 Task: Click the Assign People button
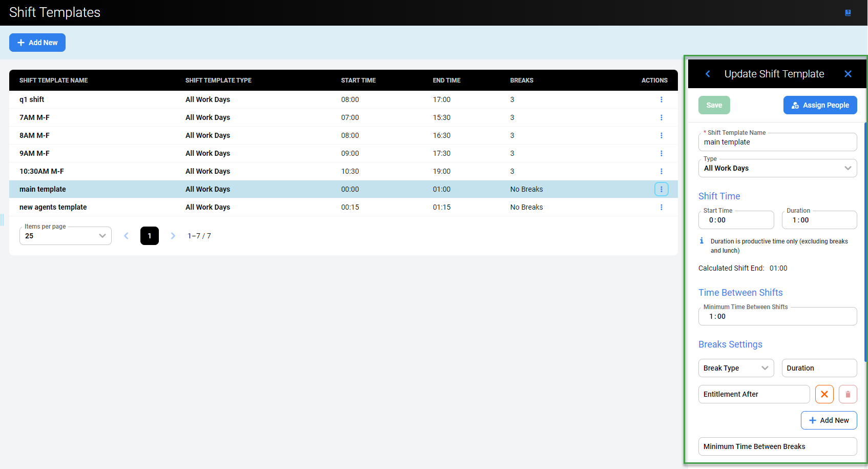tap(820, 105)
